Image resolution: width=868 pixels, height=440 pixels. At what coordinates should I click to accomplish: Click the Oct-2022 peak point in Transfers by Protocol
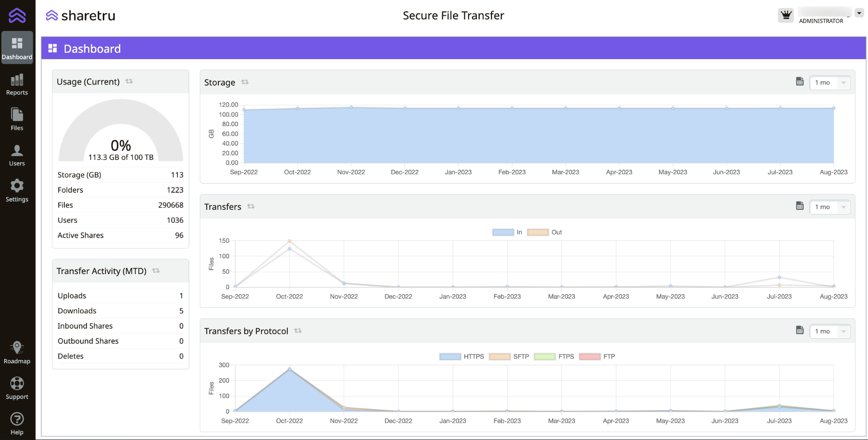click(290, 369)
